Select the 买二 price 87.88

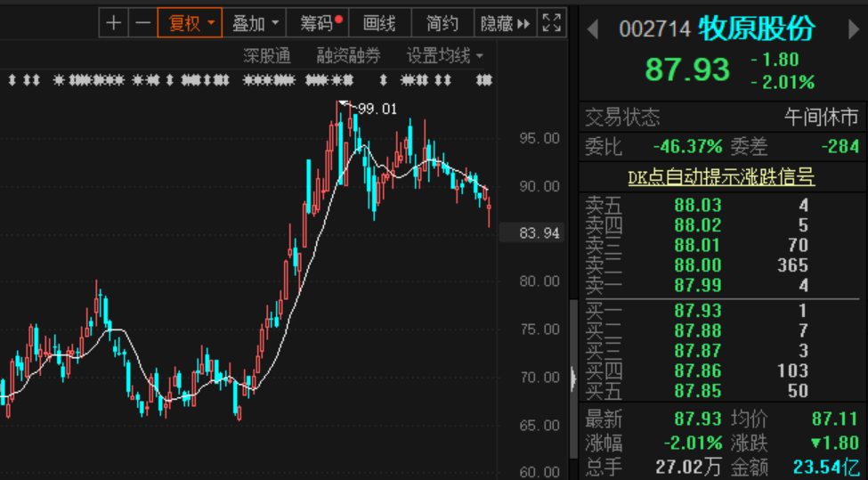point(697,330)
